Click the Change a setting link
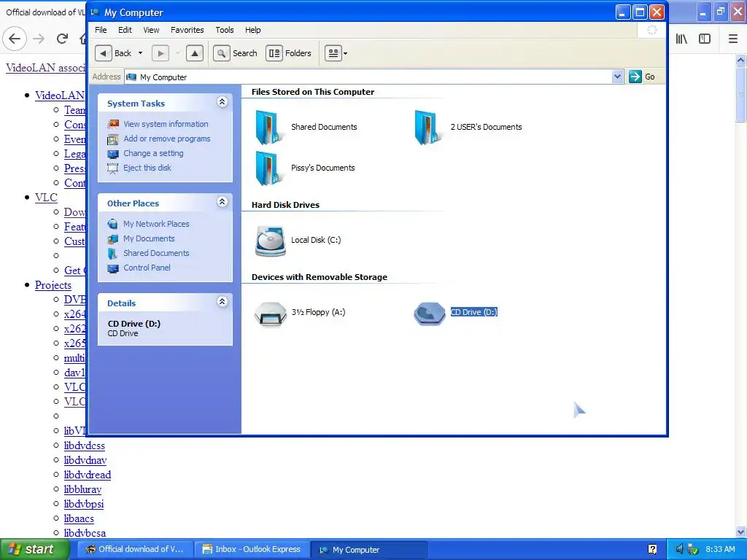Image resolution: width=747 pixels, height=560 pixels. tap(153, 154)
